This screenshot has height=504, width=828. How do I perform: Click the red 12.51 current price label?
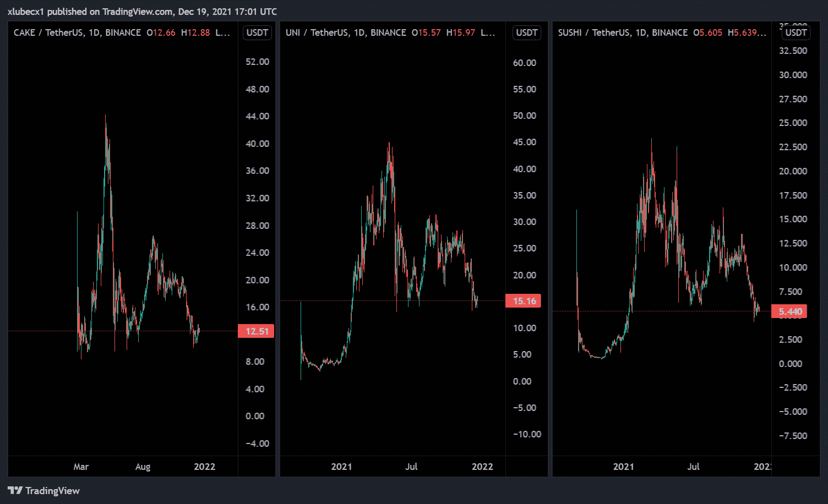pos(257,331)
